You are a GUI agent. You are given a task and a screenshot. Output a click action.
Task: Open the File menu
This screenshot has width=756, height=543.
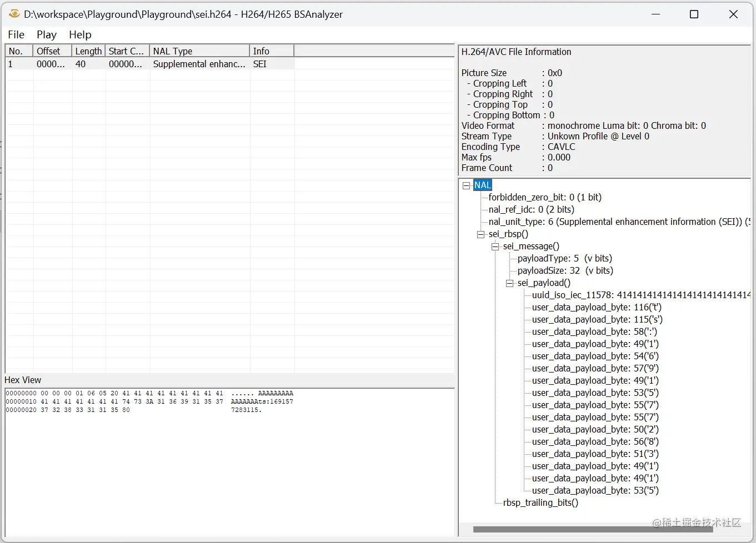tap(16, 34)
